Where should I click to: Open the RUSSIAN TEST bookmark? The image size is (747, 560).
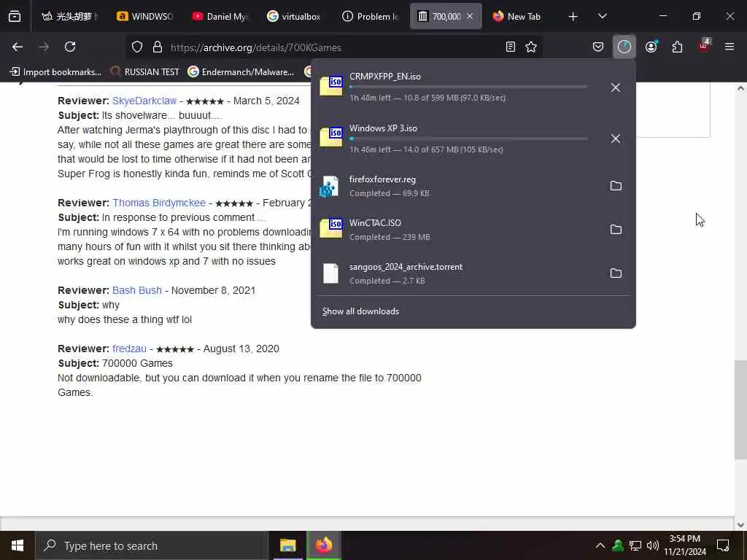[145, 72]
